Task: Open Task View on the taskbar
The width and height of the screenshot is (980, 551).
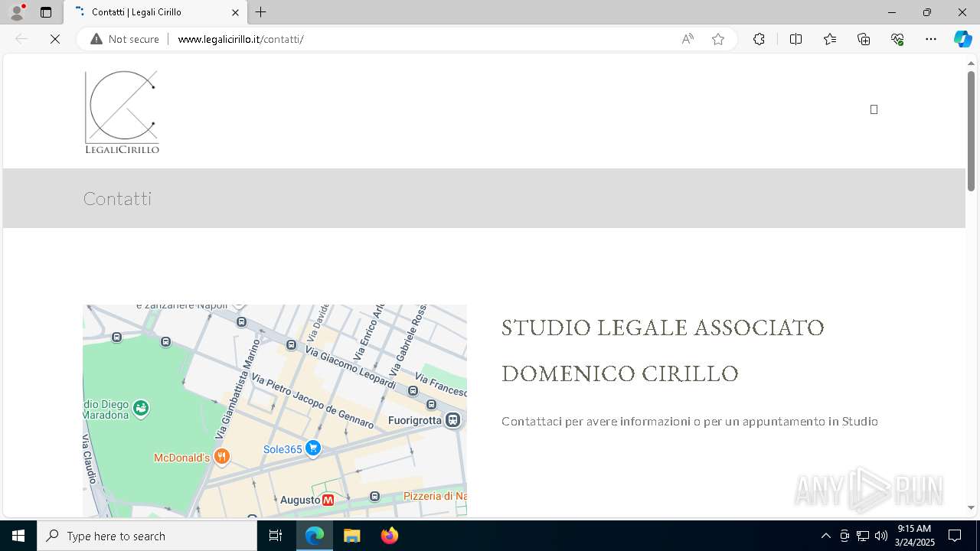Action: coord(276,536)
